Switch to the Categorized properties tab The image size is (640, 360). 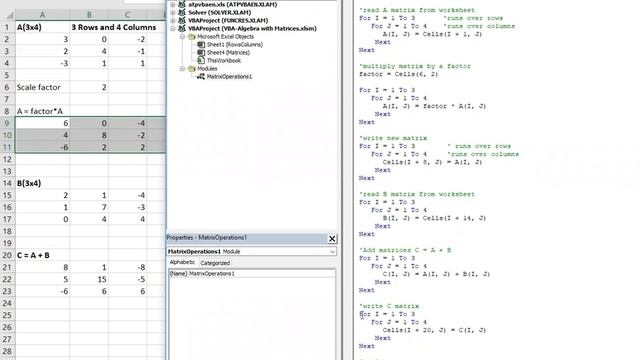[x=215, y=263]
